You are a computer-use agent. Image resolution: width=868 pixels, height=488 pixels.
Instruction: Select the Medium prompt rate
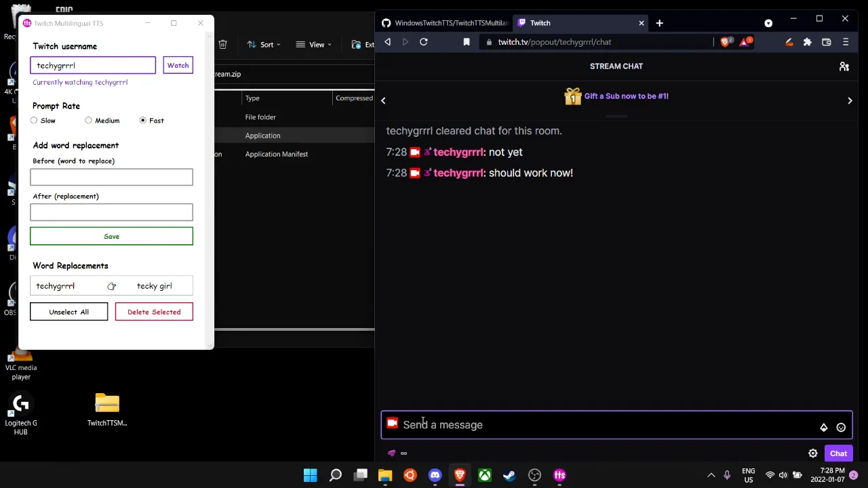click(x=89, y=121)
